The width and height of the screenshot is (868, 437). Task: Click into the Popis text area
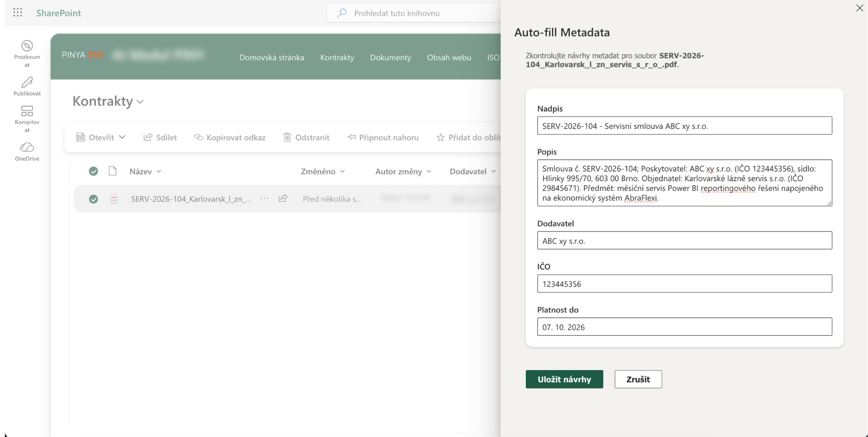(685, 183)
